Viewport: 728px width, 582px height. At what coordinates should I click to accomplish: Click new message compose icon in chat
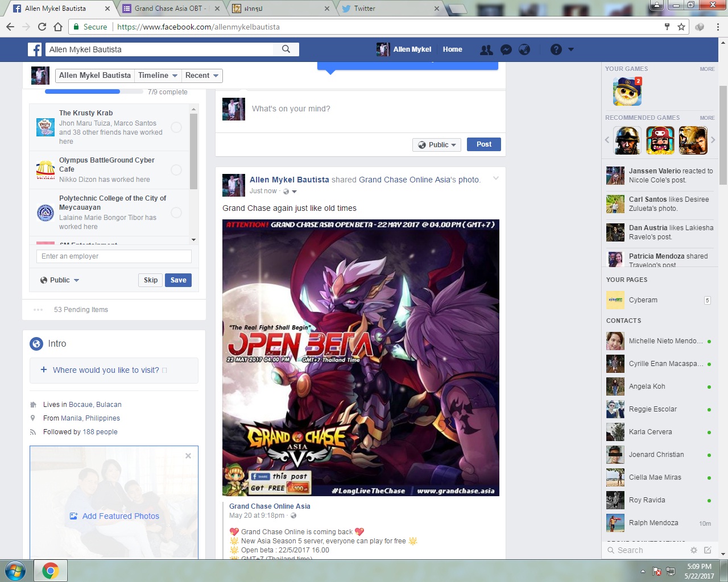tap(708, 550)
